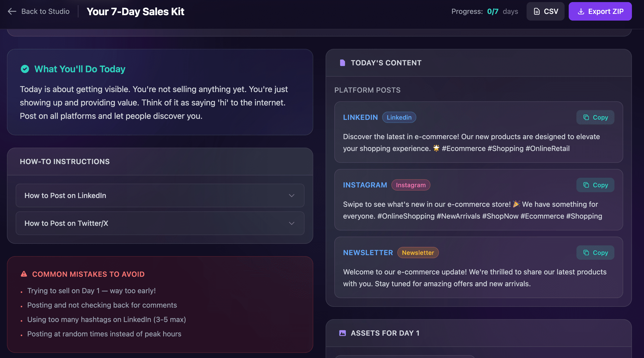This screenshot has height=358, width=644.
Task: Copy the Newsletter text
Action: 595,253
